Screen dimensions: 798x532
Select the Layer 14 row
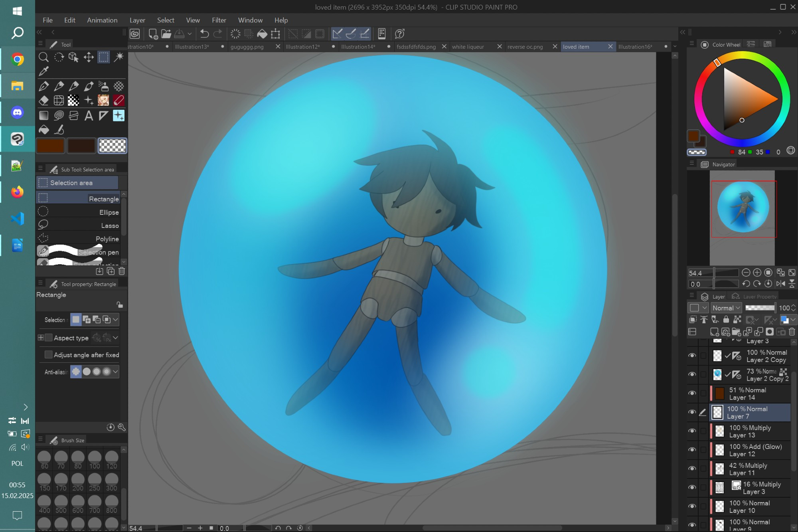750,394
